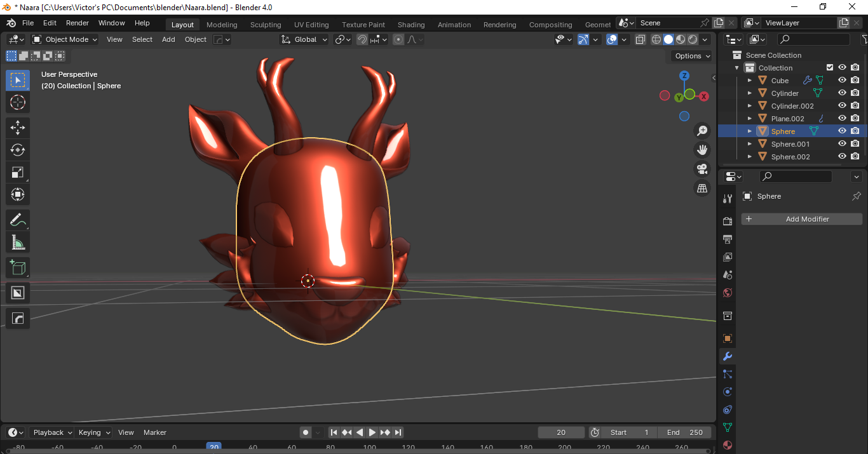Select the Transform tool
This screenshot has width=868, height=454.
pyautogui.click(x=18, y=195)
